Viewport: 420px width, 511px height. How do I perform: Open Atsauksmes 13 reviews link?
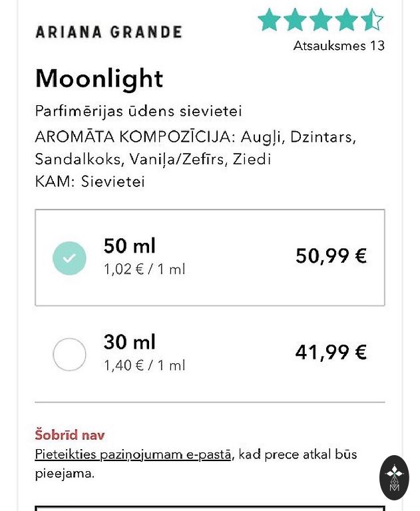339,46
